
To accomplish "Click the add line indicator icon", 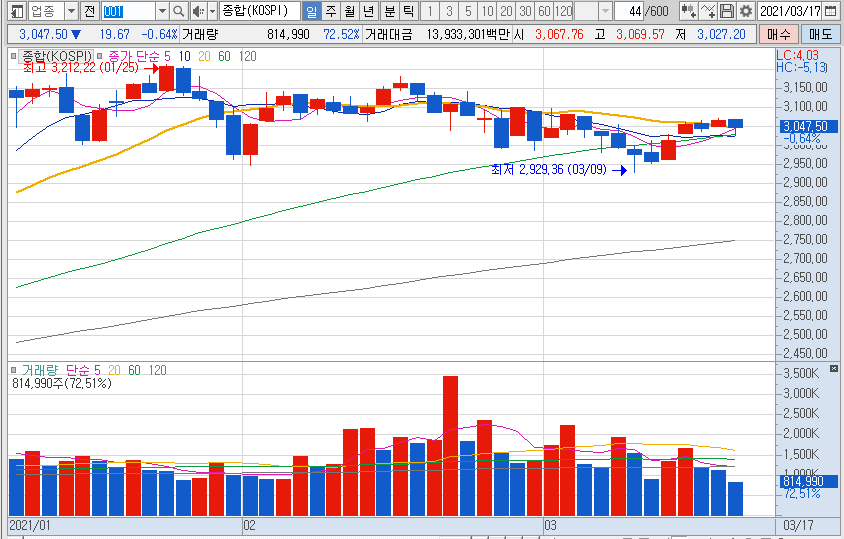I will click(707, 10).
